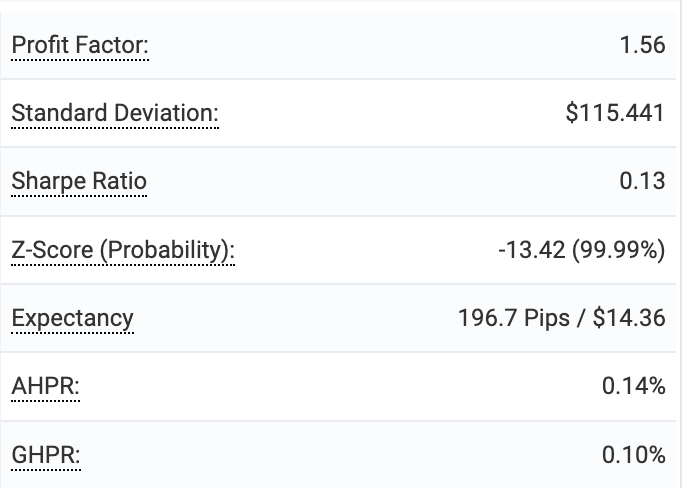Select the 0.14% AHPR value
682x488 pixels.
pos(634,386)
